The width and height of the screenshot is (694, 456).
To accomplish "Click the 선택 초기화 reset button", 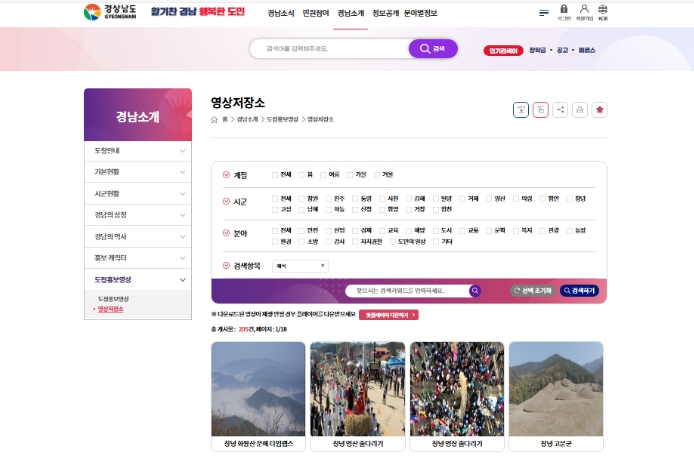I will (532, 291).
